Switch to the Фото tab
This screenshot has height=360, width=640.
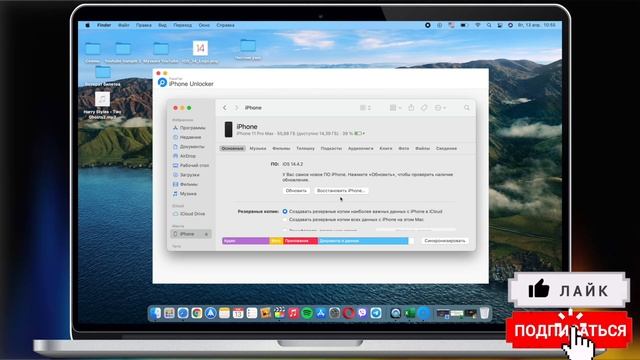[x=404, y=149]
